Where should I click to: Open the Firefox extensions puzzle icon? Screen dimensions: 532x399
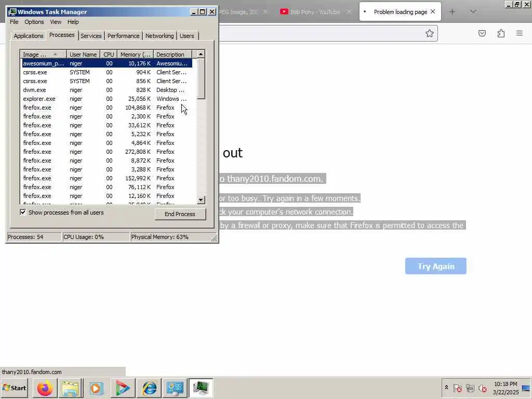(501, 33)
